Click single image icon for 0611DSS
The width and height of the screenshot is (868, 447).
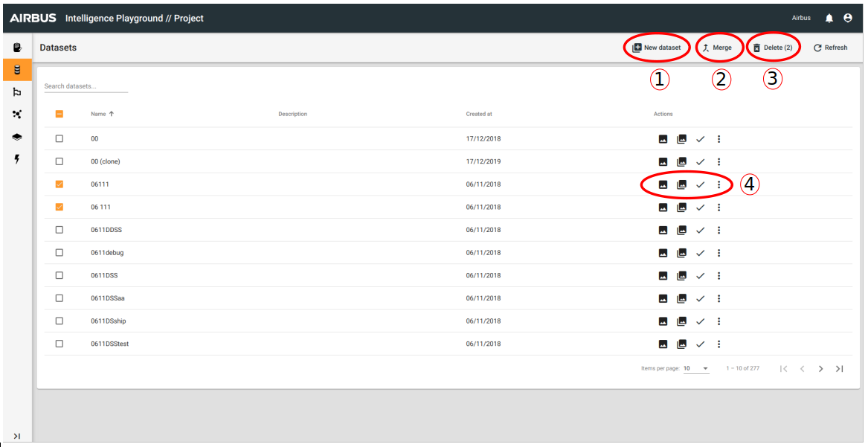pos(663,275)
